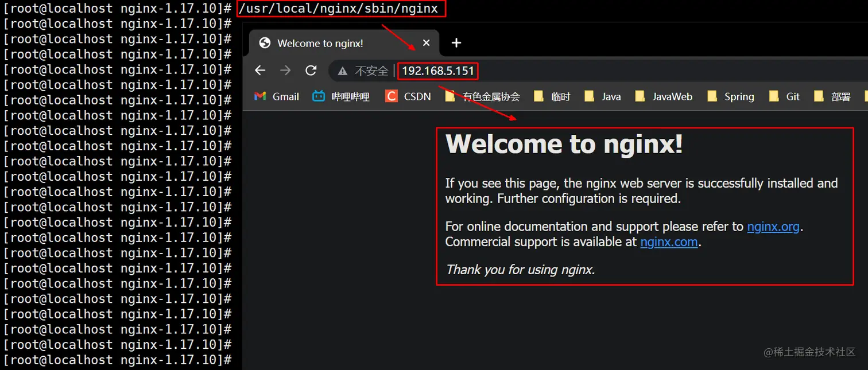Image resolution: width=868 pixels, height=370 pixels.
Task: Click the Thank you for using nginx text
Action: pos(520,270)
